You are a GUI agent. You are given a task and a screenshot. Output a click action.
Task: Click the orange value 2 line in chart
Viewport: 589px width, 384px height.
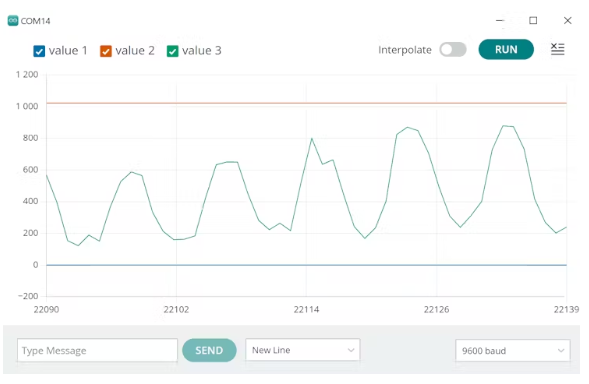[x=307, y=103]
